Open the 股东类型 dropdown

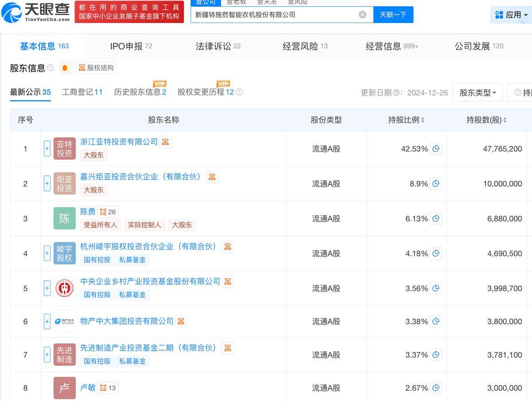tap(477, 93)
